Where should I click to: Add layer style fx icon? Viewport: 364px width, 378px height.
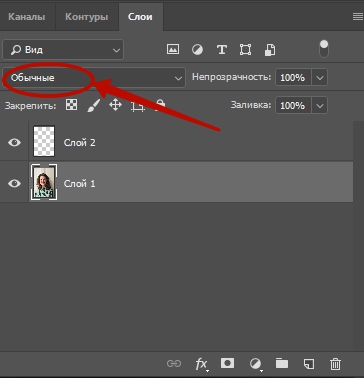click(x=202, y=364)
